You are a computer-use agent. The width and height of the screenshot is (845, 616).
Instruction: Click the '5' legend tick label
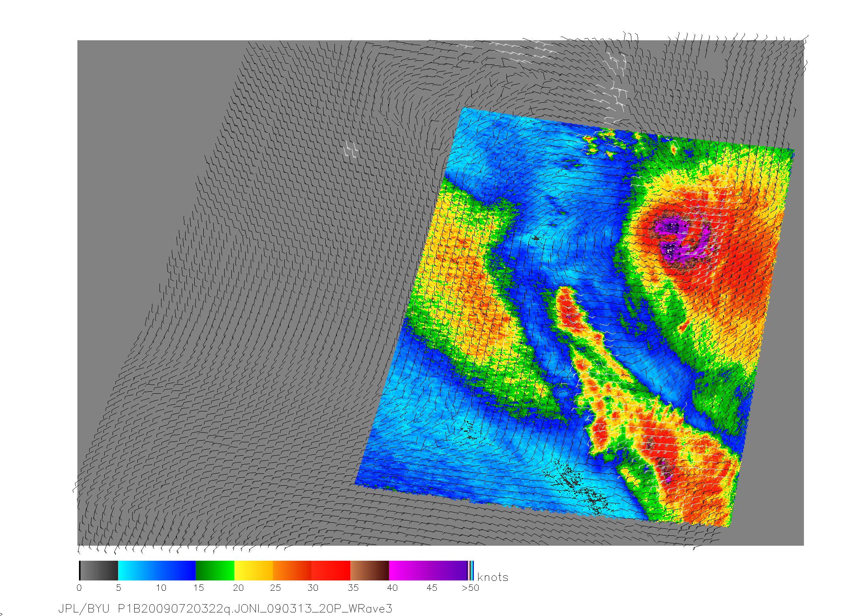tap(118, 588)
